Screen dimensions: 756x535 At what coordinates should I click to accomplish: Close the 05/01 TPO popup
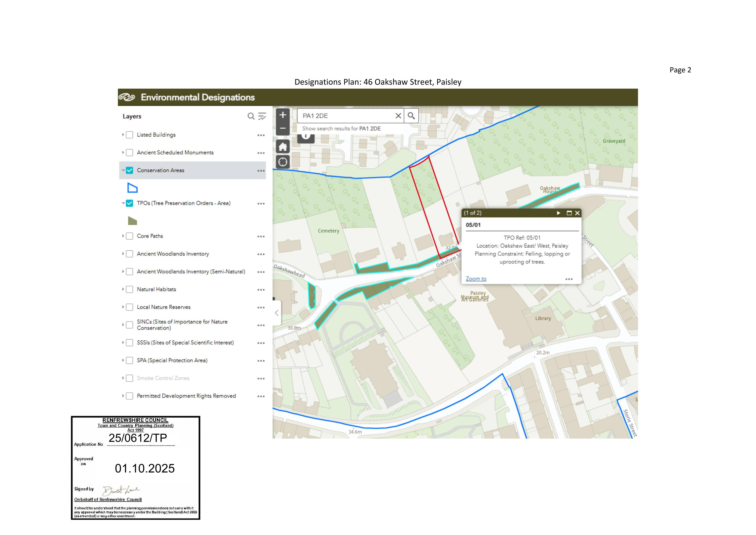577,213
